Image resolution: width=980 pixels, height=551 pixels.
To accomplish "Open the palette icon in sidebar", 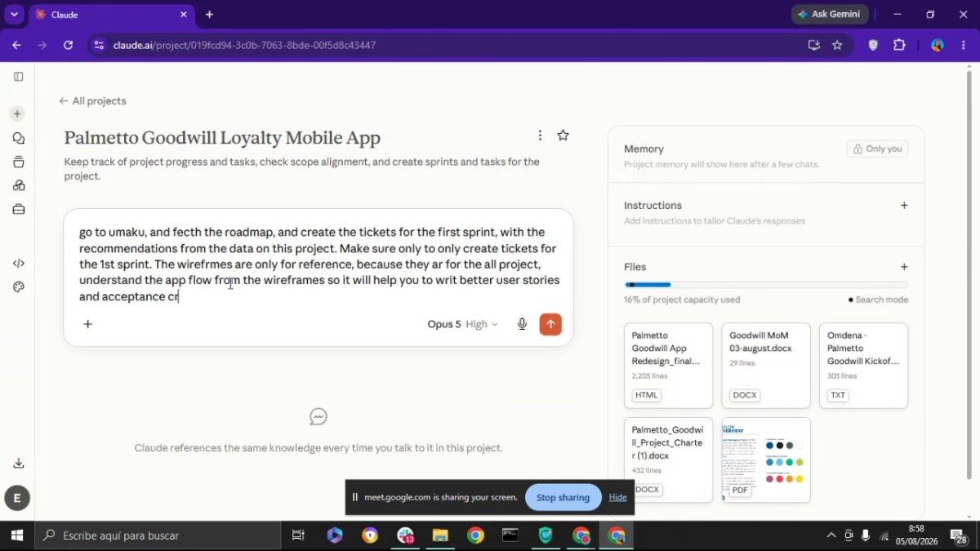I will click(x=18, y=287).
